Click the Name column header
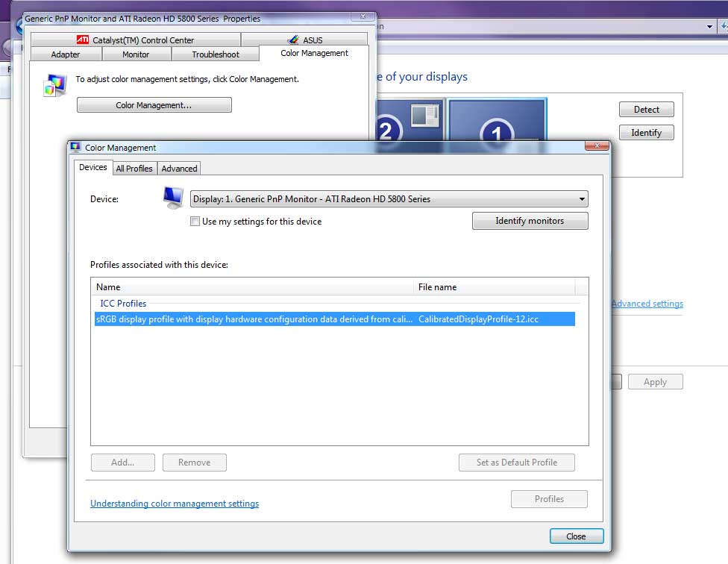Screen dimensions: 728x564 [253, 287]
